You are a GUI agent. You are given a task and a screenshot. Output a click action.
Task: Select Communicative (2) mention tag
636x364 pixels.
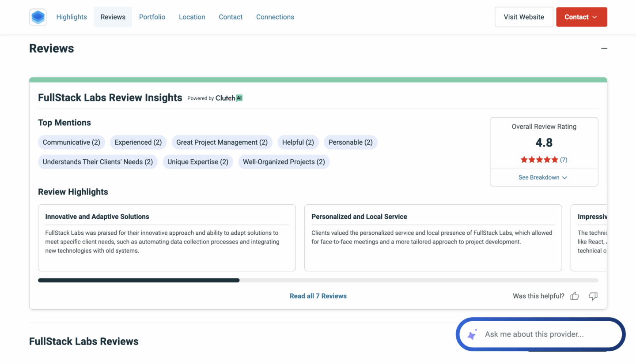(72, 142)
